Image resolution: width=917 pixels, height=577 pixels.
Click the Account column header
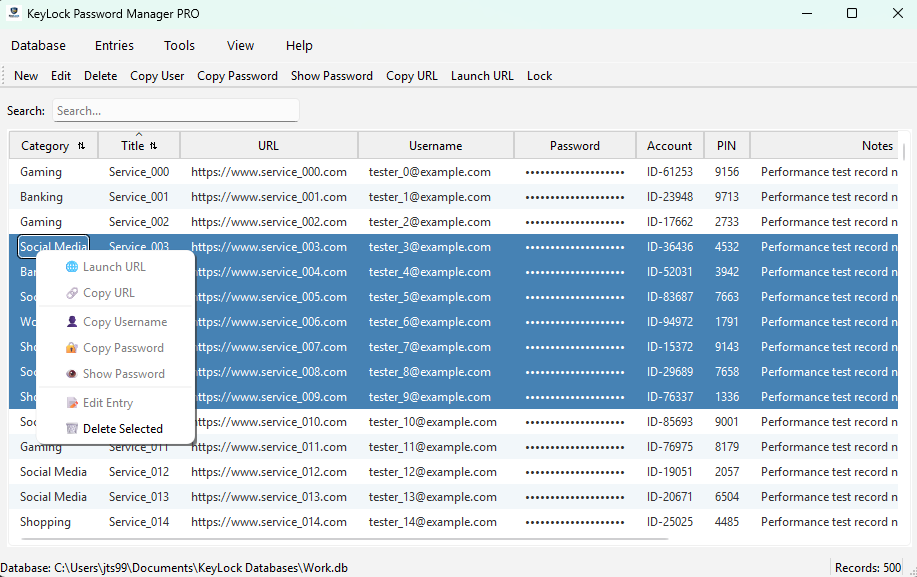670,146
